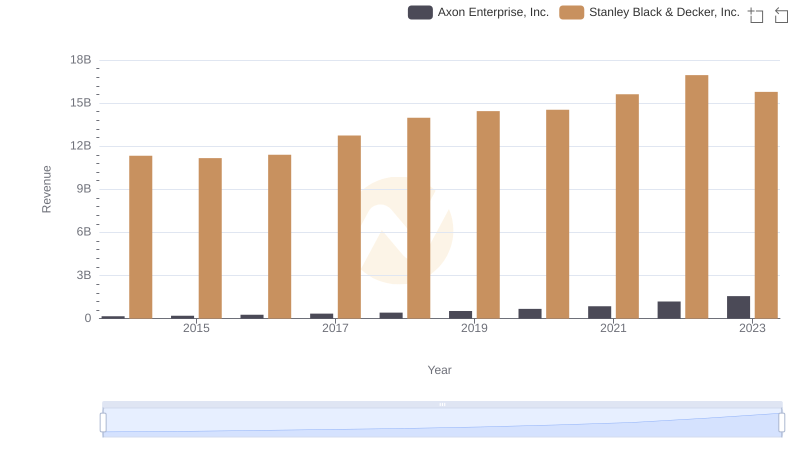
Task: Click the Stanley Black & Decker 2017 bar
Action: tap(349, 227)
